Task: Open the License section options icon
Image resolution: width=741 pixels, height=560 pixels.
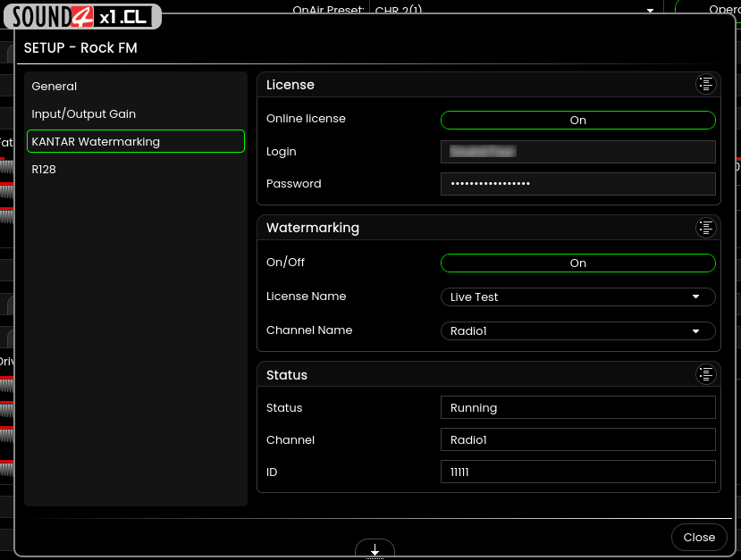Action: click(x=706, y=85)
